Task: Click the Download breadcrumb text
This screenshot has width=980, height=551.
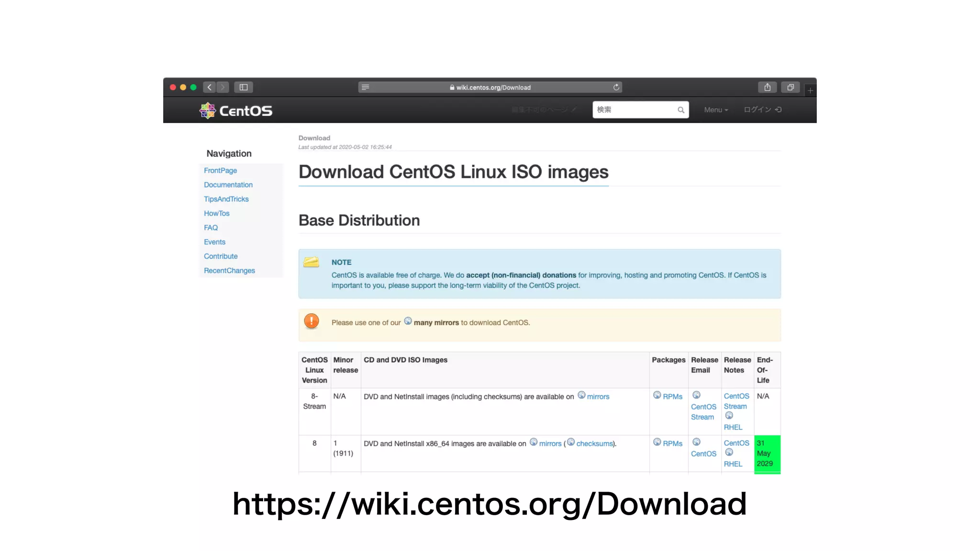Action: pyautogui.click(x=314, y=138)
